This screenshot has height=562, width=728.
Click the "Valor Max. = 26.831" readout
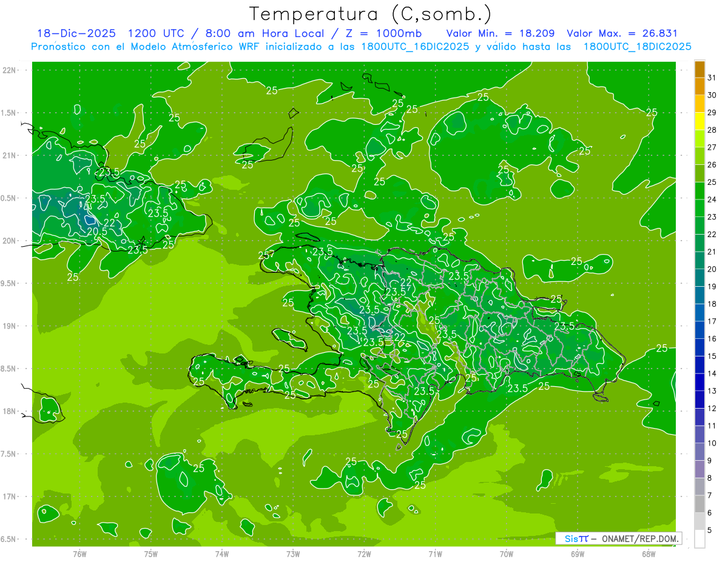(622, 33)
